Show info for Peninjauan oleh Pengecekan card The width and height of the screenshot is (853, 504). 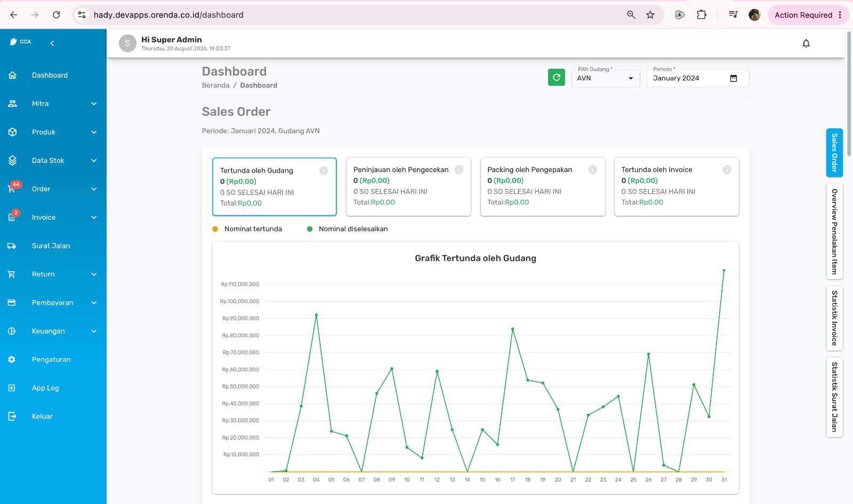click(458, 169)
